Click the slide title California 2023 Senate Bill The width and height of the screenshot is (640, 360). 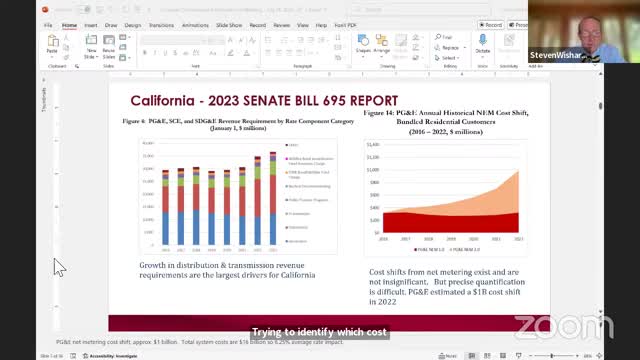click(x=264, y=100)
